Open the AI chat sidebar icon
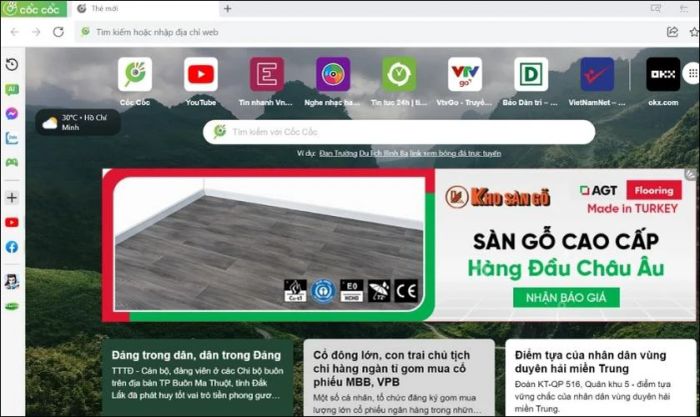 pyautogui.click(x=12, y=90)
